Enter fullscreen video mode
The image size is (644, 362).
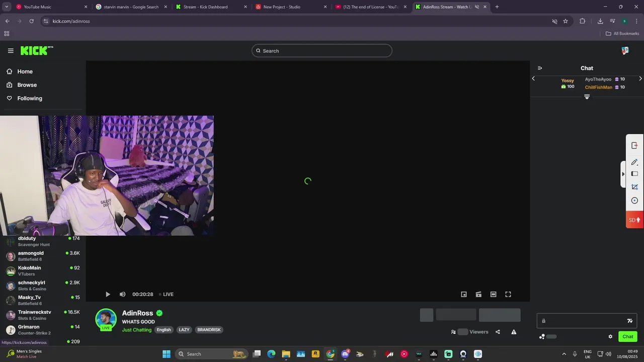(508, 294)
